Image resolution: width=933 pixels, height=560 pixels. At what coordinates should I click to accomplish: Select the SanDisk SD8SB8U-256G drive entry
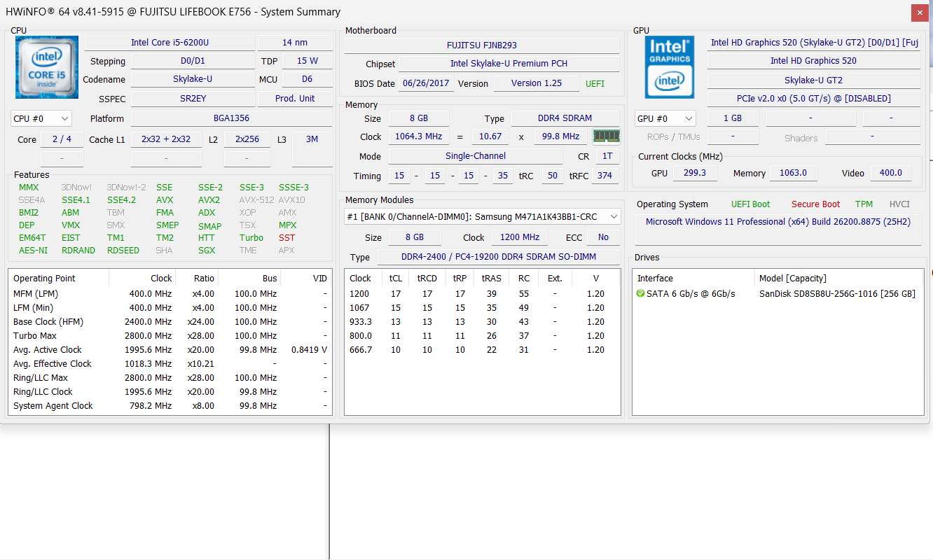coord(778,294)
